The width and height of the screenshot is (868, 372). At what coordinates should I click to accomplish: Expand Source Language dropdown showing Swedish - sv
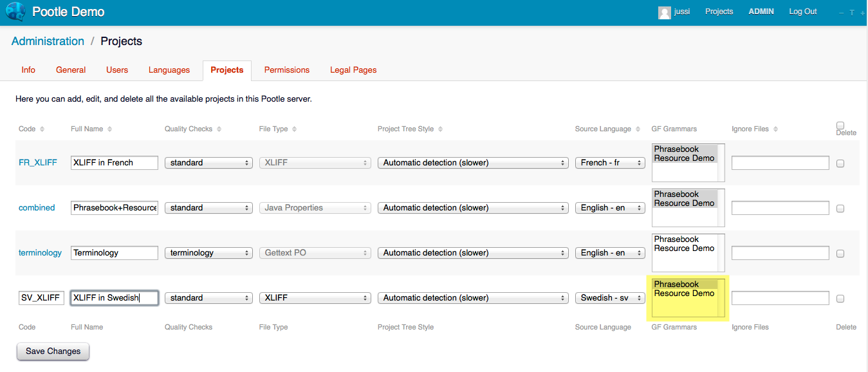click(x=610, y=298)
